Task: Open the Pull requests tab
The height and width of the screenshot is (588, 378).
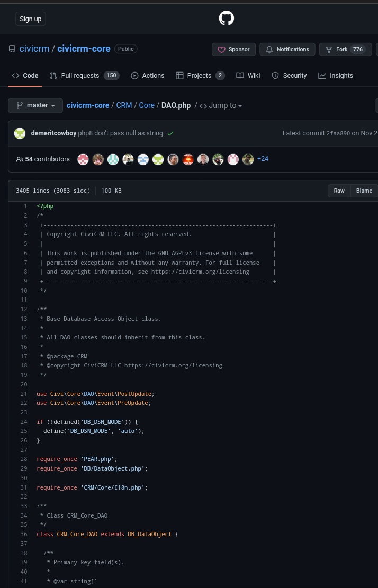Action: click(84, 75)
